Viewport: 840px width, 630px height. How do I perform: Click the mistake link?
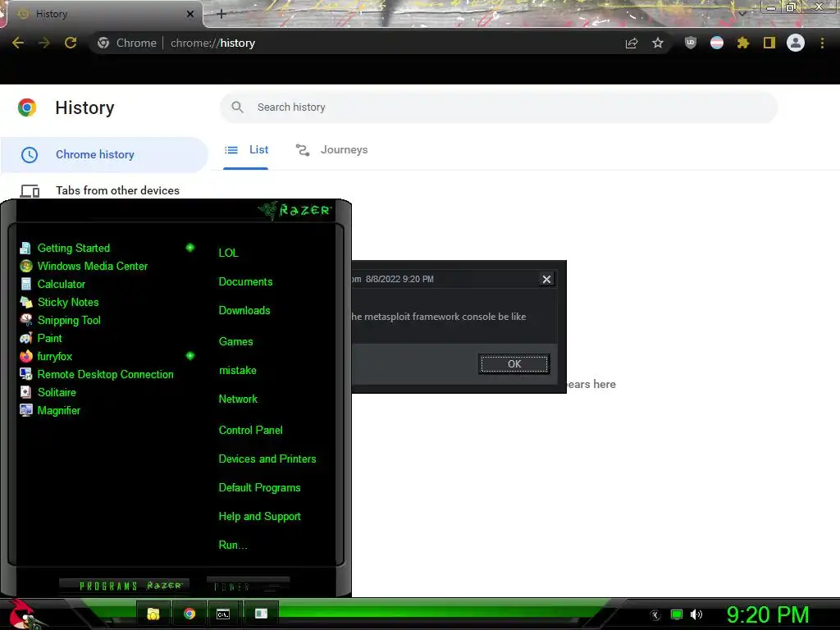[237, 370]
